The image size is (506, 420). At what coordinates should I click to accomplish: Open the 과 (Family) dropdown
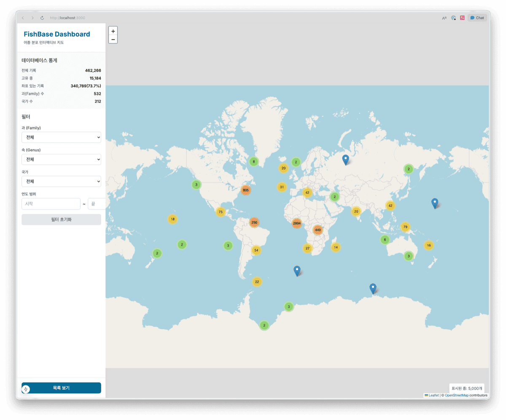pyautogui.click(x=61, y=137)
